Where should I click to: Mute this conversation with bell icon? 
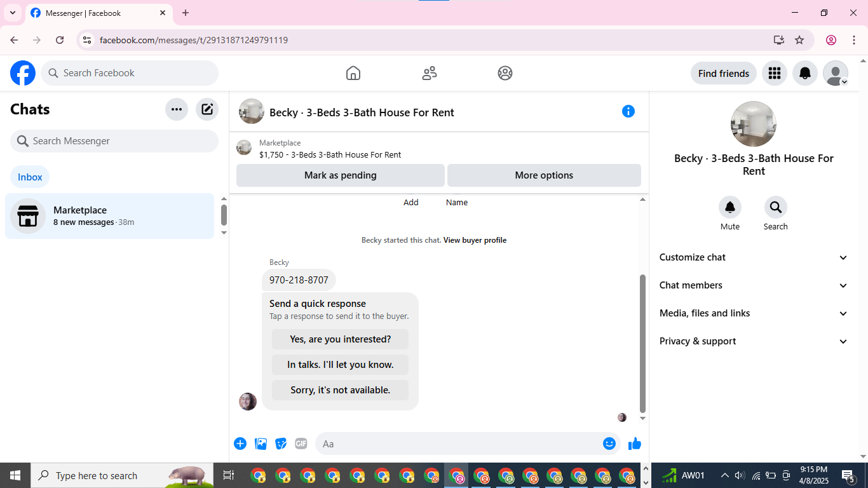(x=730, y=207)
